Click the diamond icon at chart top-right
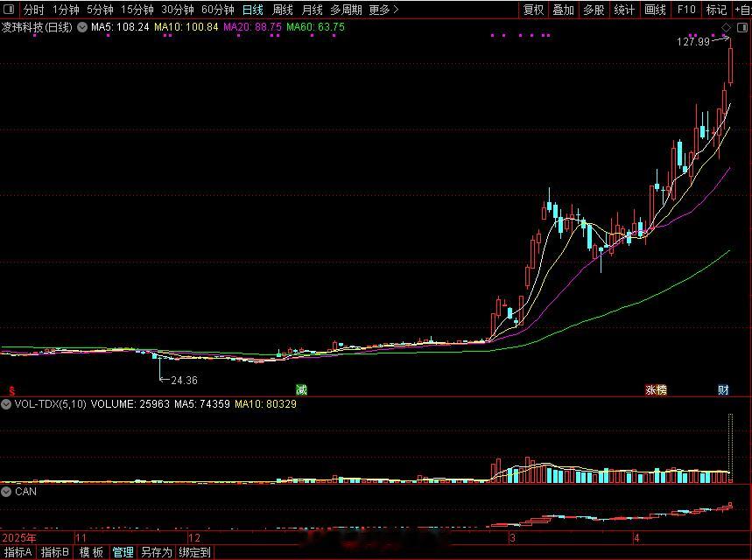 pos(726,28)
